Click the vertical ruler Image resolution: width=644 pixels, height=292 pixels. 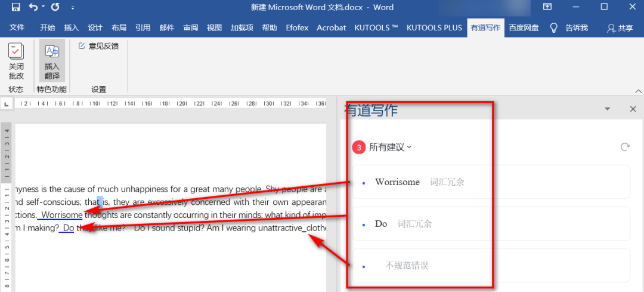7,208
